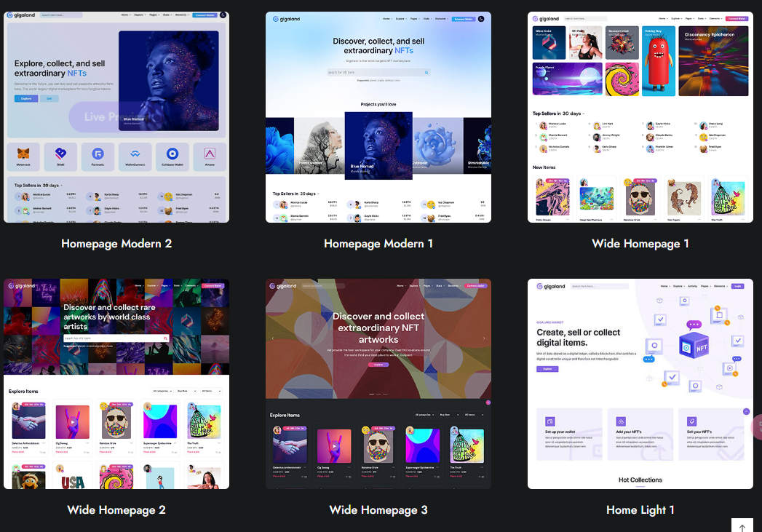Click the "Sell your NFT's" card
Image resolution: width=762 pixels, height=532 pixels.
(711, 434)
